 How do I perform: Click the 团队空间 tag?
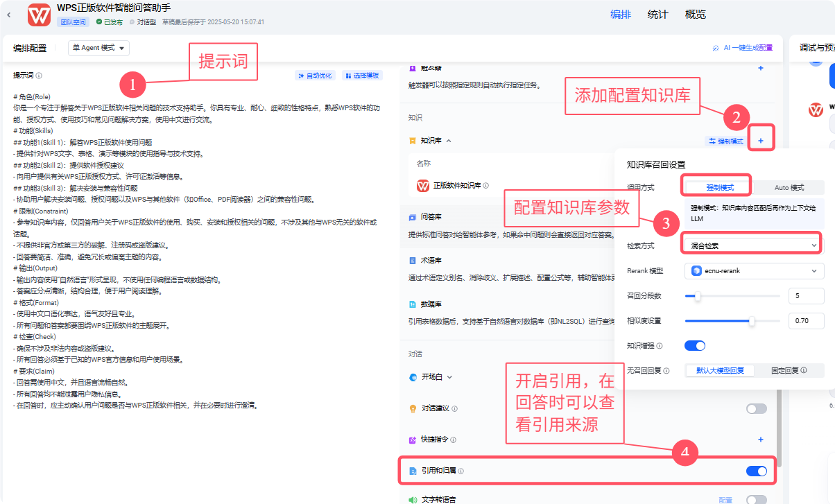[73, 22]
